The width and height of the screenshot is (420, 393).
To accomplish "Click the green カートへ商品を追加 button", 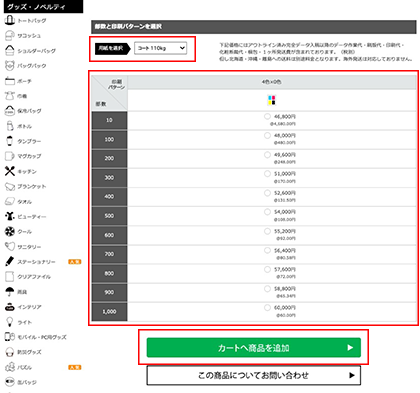I will [x=254, y=348].
